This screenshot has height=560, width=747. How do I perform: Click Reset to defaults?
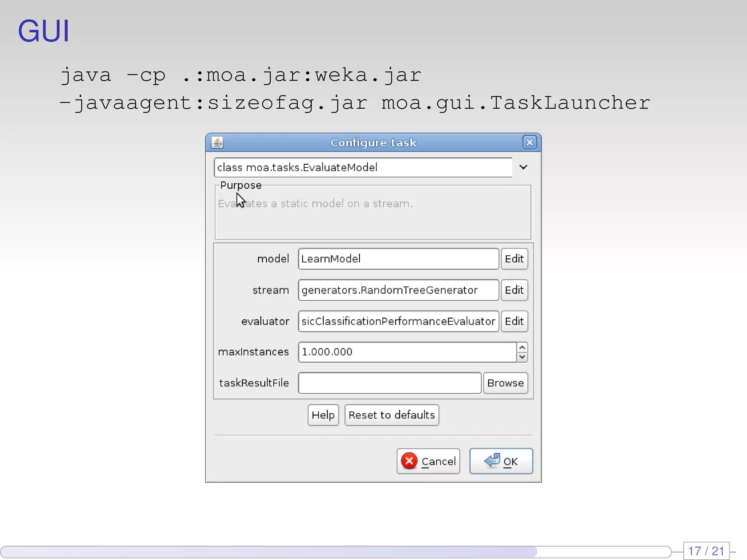point(392,415)
